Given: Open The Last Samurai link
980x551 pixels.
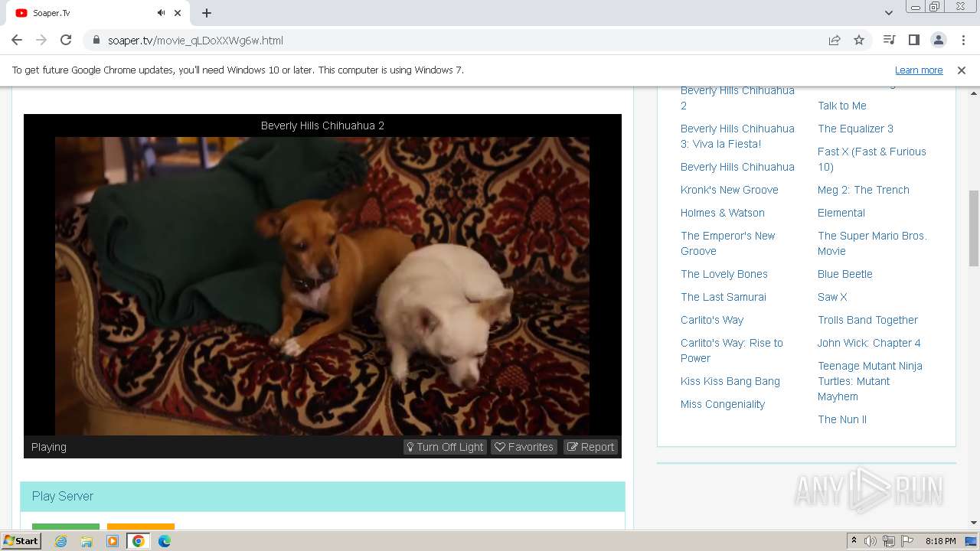Looking at the screenshot, I should [x=723, y=297].
